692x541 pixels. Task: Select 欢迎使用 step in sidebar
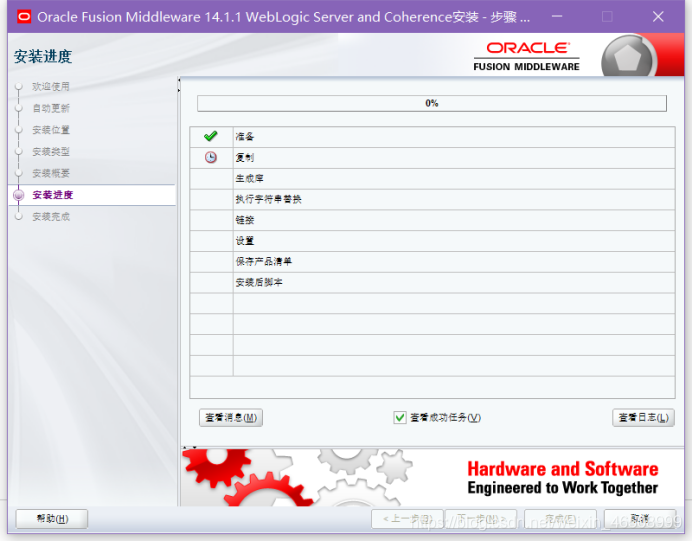pos(51,86)
